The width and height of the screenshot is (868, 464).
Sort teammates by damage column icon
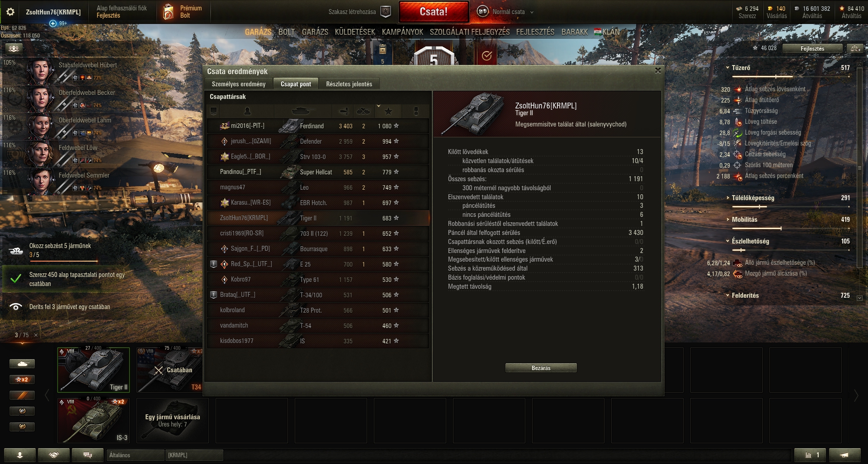click(344, 111)
